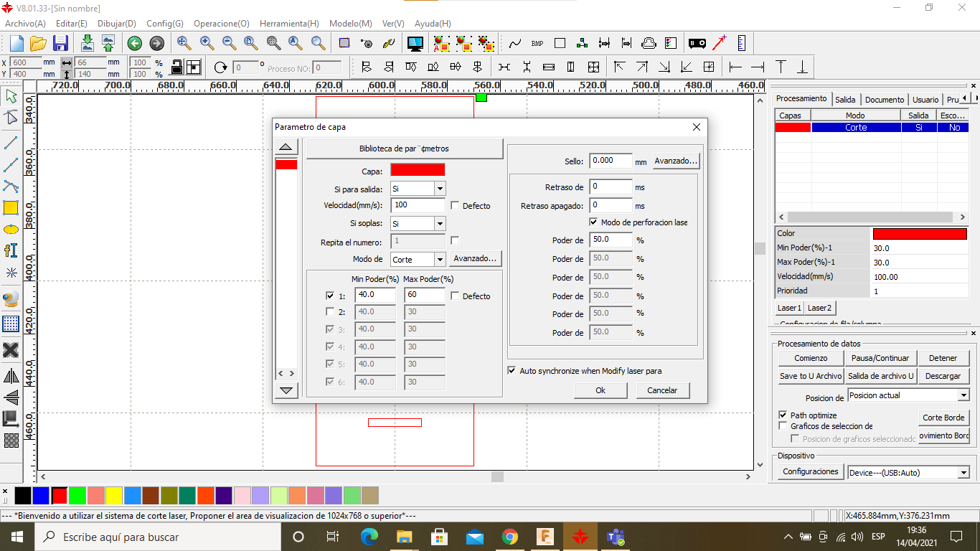Switch to the Documento tab
The height and width of the screenshot is (551, 980).
coord(884,100)
